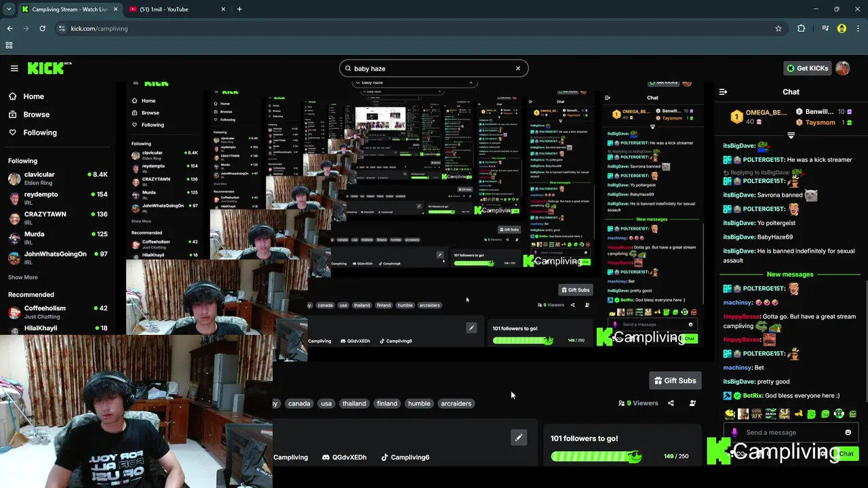This screenshot has height=488, width=868.
Task: Clear the 'baby haze' search with X
Action: [518, 68]
